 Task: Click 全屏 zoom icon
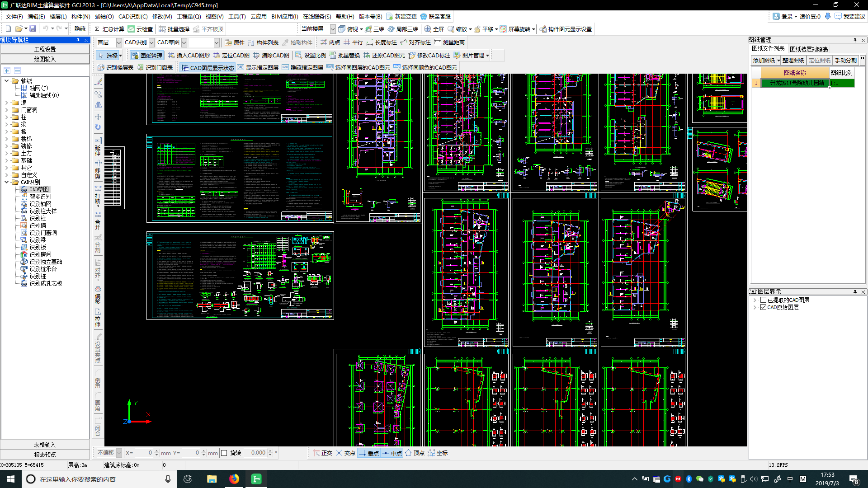pos(434,29)
